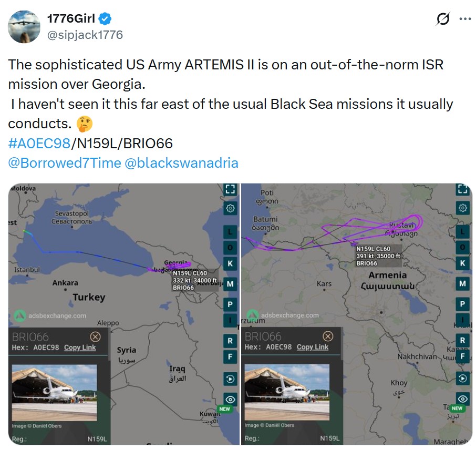Open settings gear on left map

[x=230, y=208]
